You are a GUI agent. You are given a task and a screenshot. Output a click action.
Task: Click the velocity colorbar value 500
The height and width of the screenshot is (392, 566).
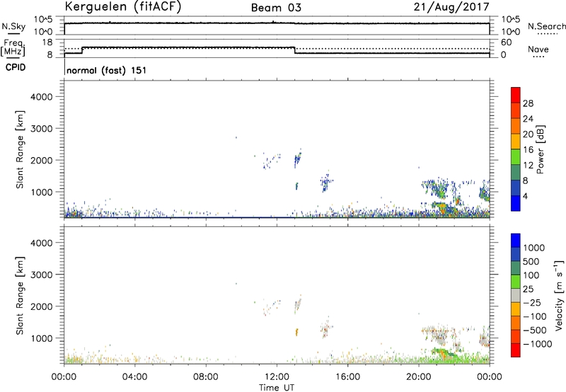tap(531, 261)
